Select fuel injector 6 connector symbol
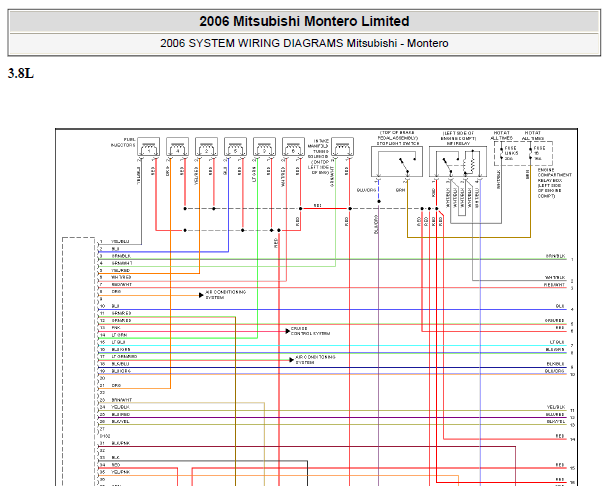Viewport: 607px width, 486px height. [293, 147]
